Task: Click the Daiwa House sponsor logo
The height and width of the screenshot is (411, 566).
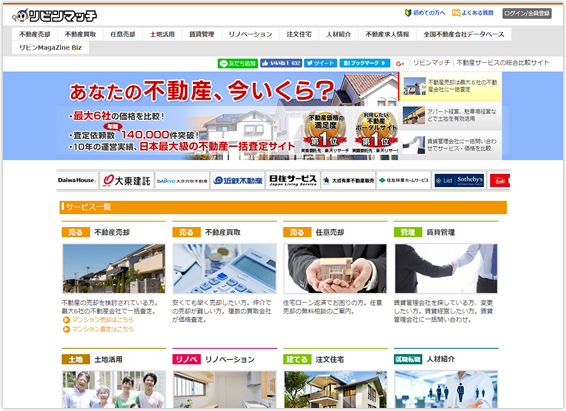Action: pos(77,180)
